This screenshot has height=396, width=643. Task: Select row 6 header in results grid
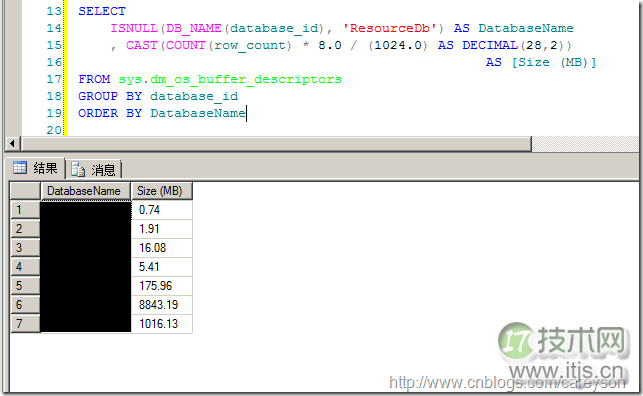click(25, 305)
